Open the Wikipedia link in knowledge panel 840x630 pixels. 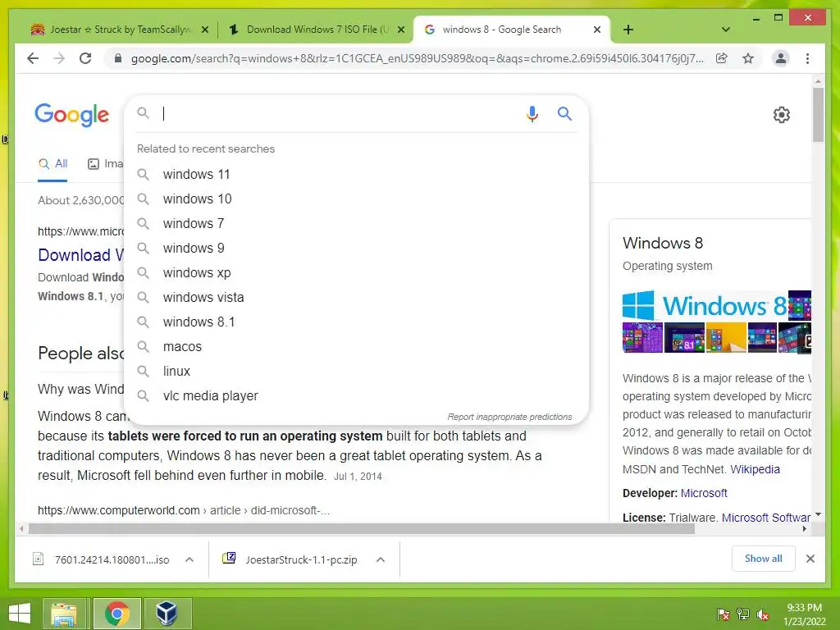tap(755, 469)
